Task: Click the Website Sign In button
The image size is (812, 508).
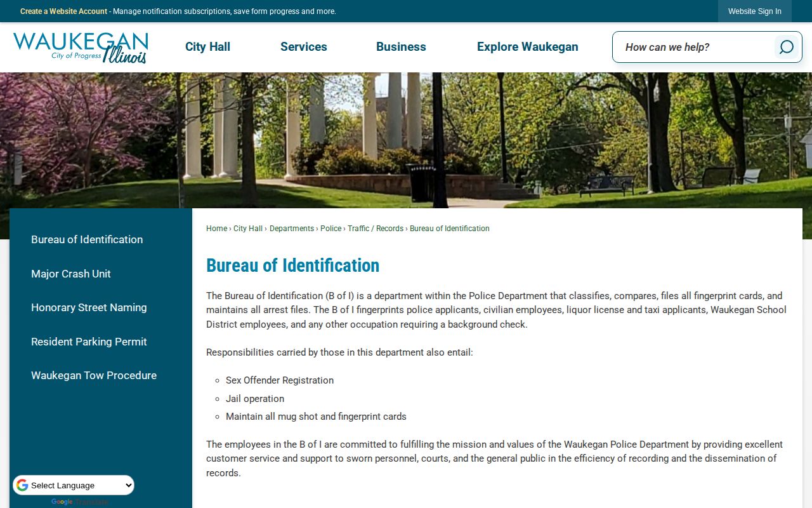Action: point(755,11)
